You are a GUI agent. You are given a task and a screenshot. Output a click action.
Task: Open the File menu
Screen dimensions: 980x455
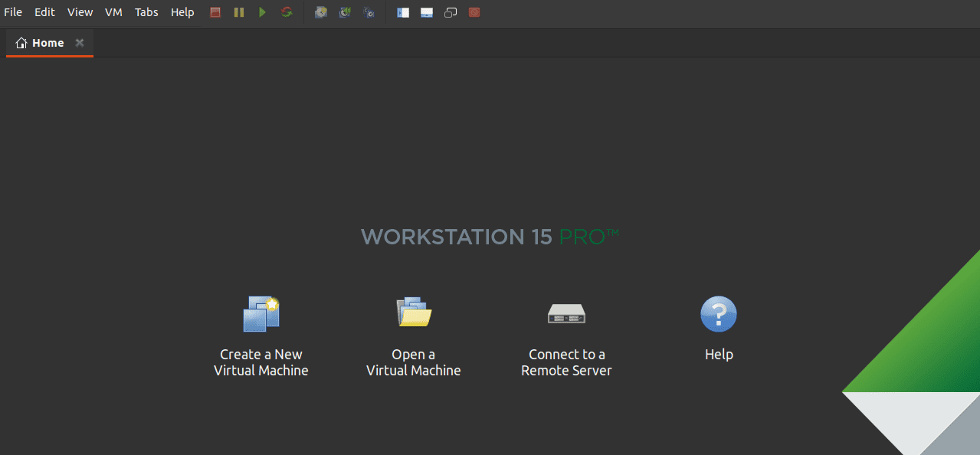point(12,12)
